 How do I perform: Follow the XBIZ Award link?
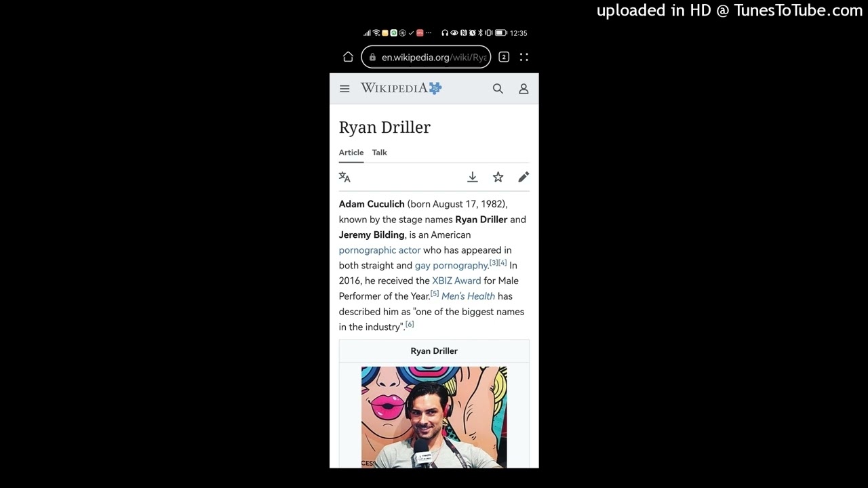(456, 281)
